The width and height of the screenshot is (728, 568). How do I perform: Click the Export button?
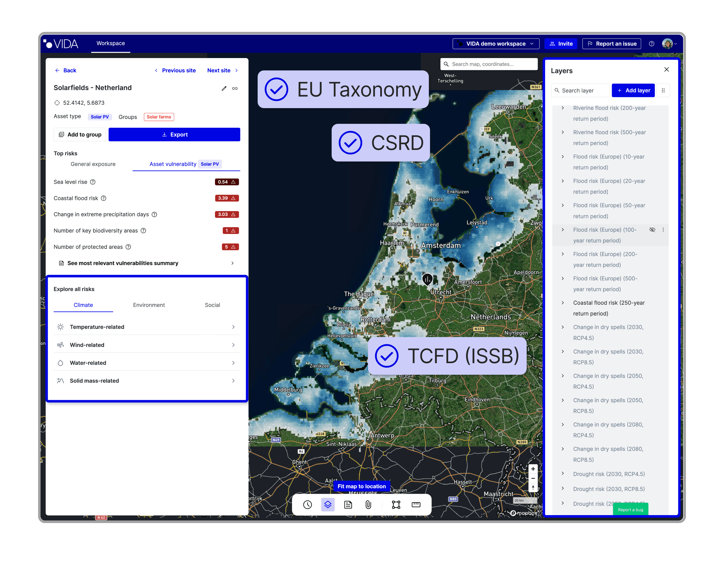(174, 134)
